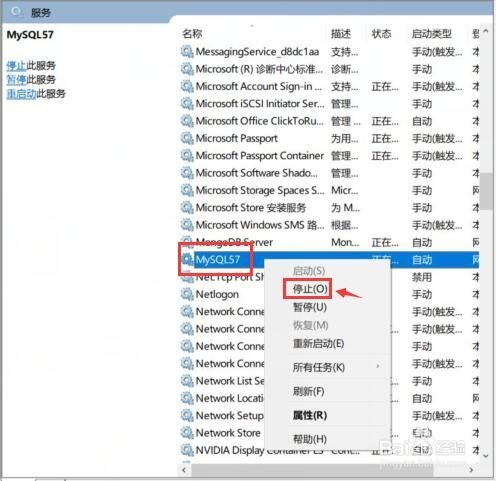Click MySQL57 heading in left pane

pyautogui.click(x=30, y=35)
